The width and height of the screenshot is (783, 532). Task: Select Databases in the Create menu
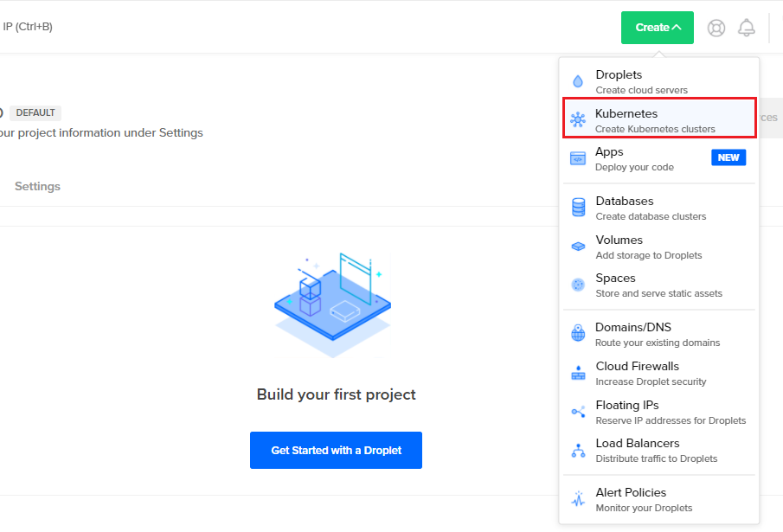[659, 208]
